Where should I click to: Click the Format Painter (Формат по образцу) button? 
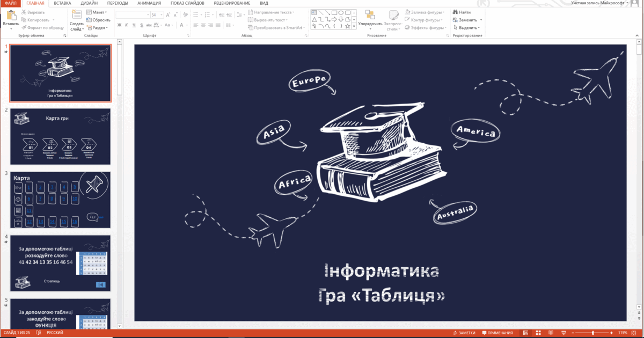[42, 27]
